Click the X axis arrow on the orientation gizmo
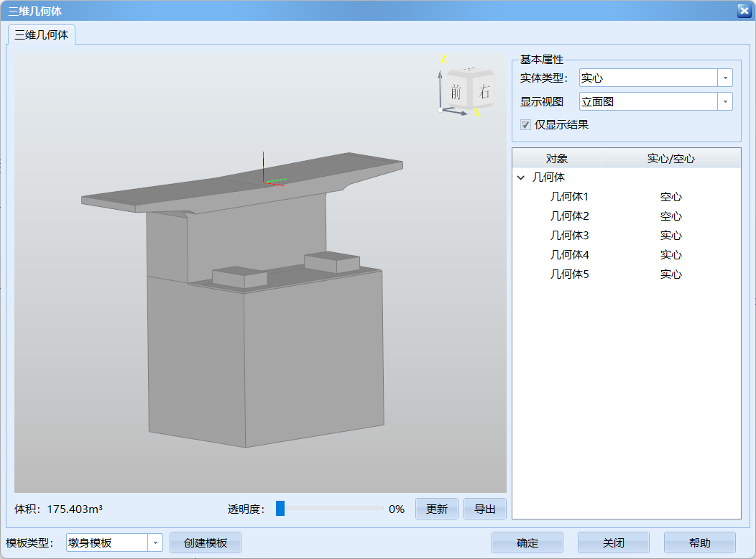 point(463,112)
